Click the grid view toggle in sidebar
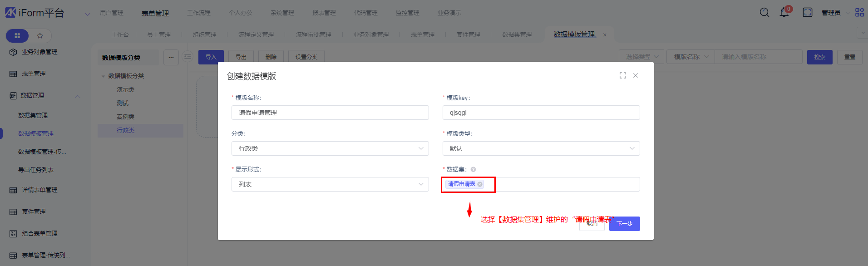This screenshot has height=266, width=868. pyautogui.click(x=17, y=35)
